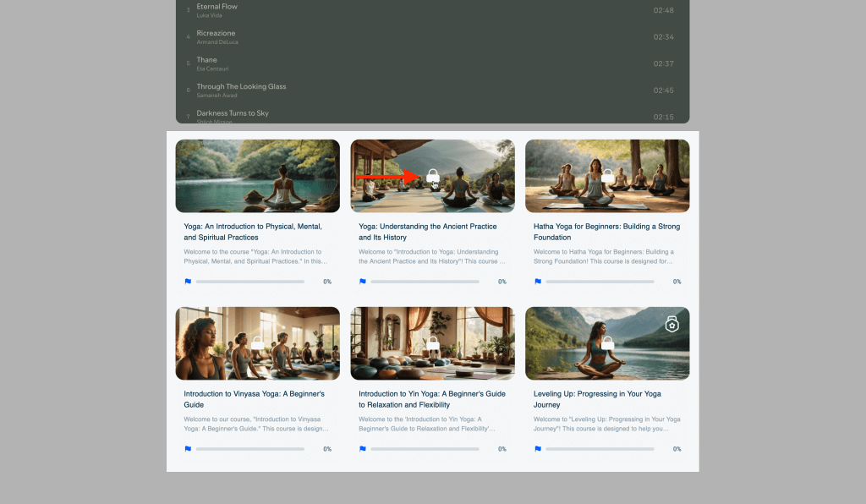Open the 'Leveling Up: Progressing in Your Yoga Journey' title
866x504 pixels.
pos(597,399)
